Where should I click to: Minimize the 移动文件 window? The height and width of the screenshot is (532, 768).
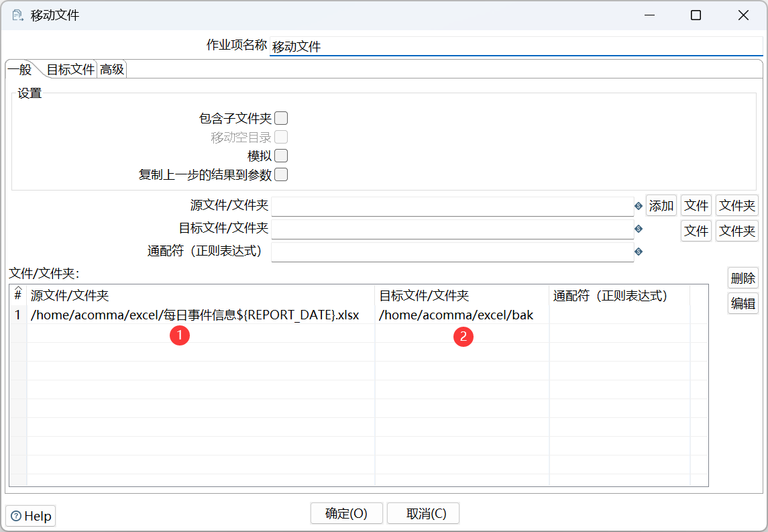coord(649,15)
